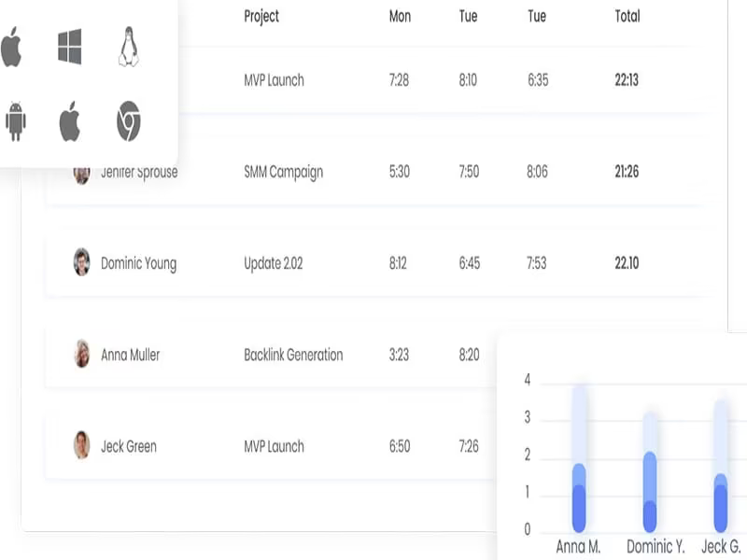This screenshot has height=560, width=747.
Task: Open the Dominic Young name link
Action: 138,263
